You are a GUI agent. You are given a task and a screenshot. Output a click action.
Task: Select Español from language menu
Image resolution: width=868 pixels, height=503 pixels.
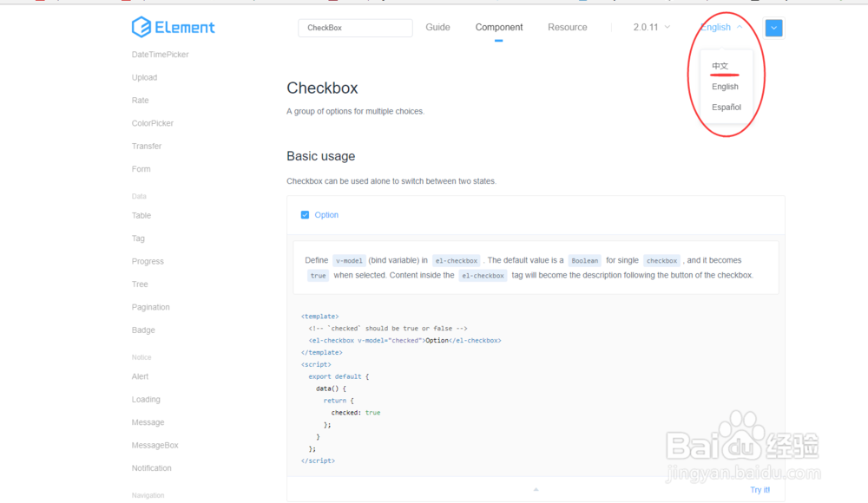727,107
